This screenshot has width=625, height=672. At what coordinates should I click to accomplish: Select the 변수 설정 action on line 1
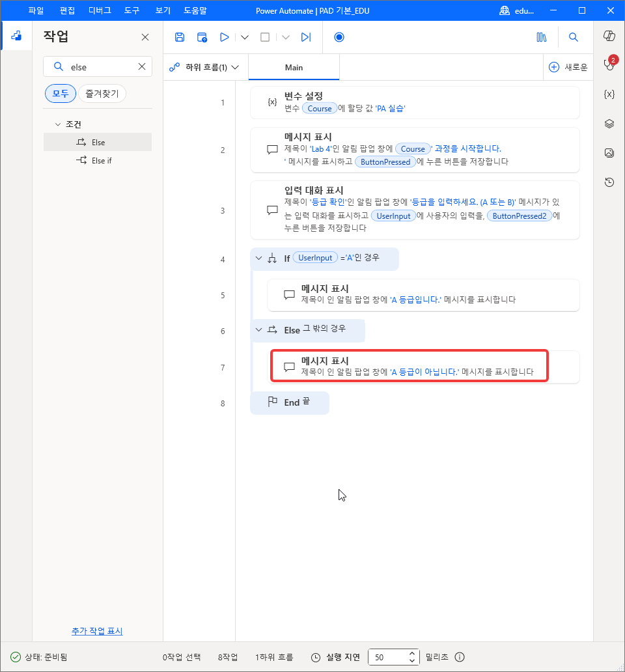point(415,102)
